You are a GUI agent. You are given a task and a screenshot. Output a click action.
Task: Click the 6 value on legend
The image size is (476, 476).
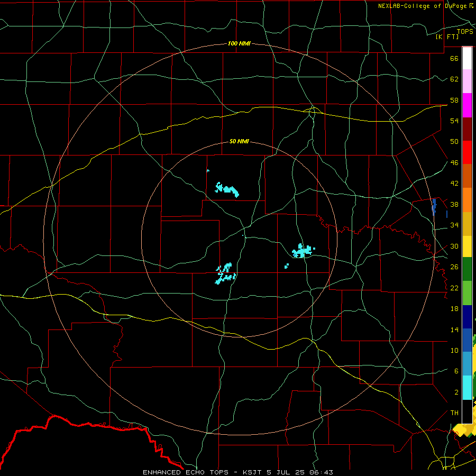pyautogui.click(x=456, y=371)
